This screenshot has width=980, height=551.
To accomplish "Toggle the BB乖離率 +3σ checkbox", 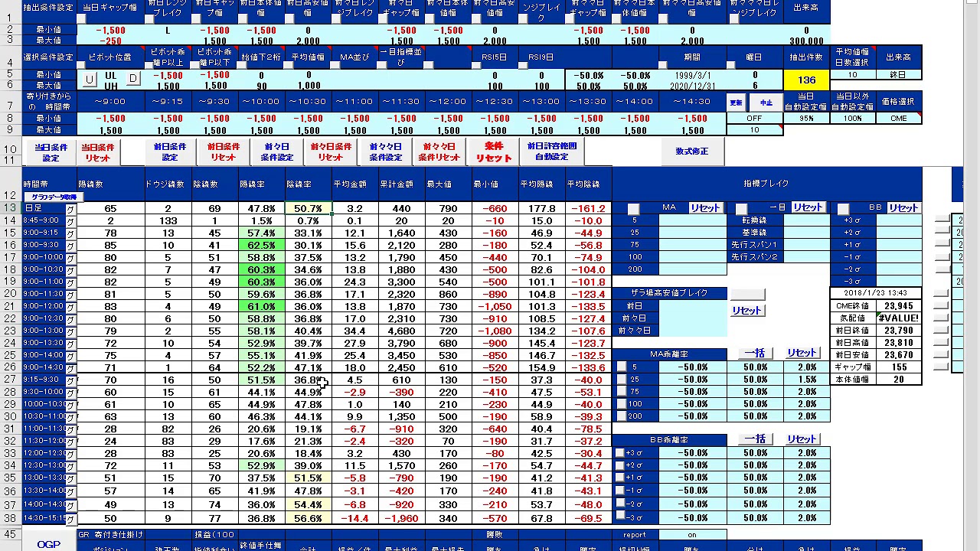I will coord(620,453).
